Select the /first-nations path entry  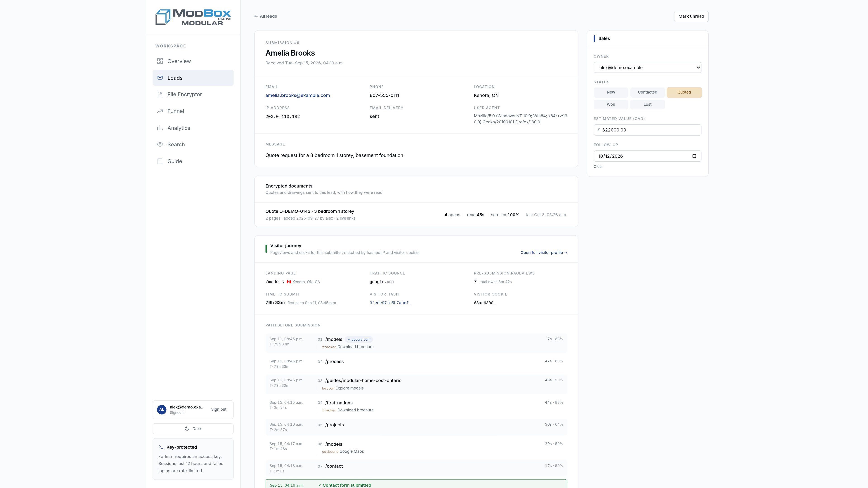pos(416,406)
